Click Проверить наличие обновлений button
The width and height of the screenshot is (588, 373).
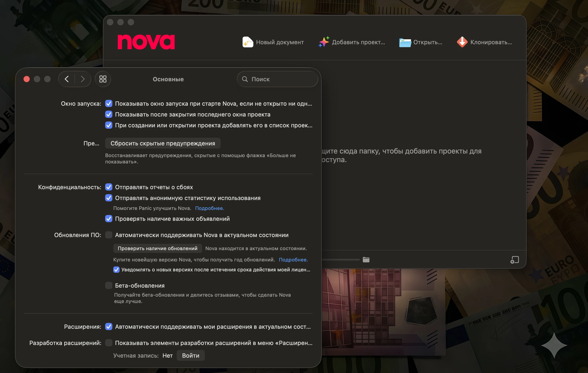tap(157, 248)
